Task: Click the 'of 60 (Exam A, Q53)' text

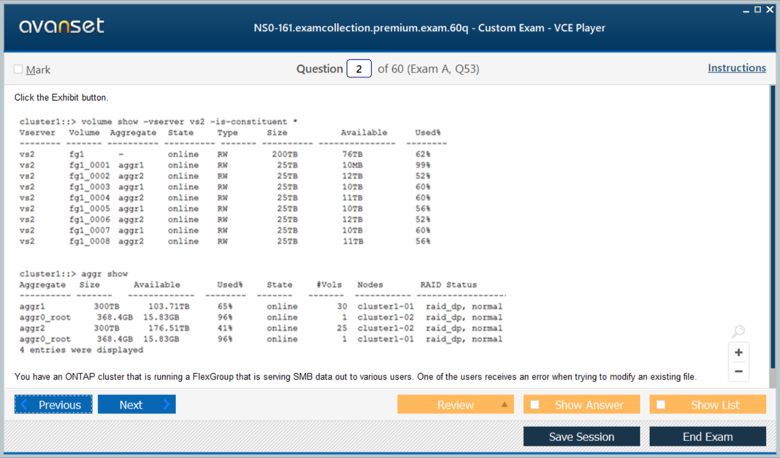Action: pyautogui.click(x=428, y=69)
